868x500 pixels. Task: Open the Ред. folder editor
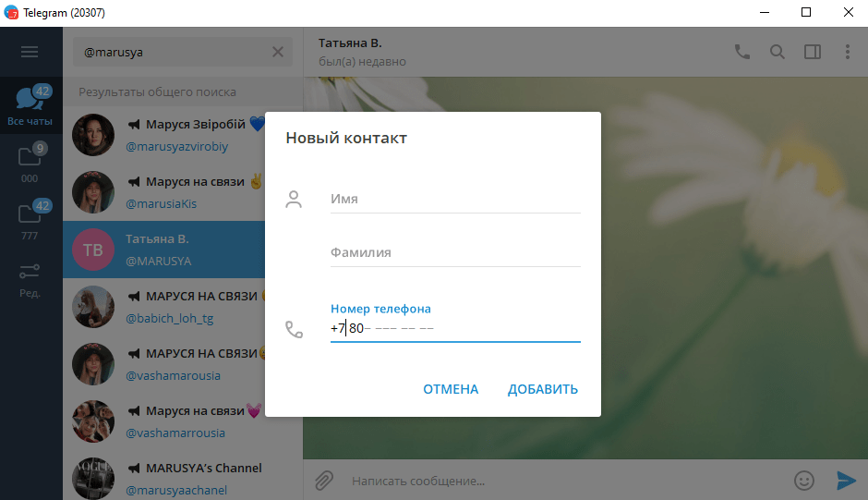pos(30,279)
